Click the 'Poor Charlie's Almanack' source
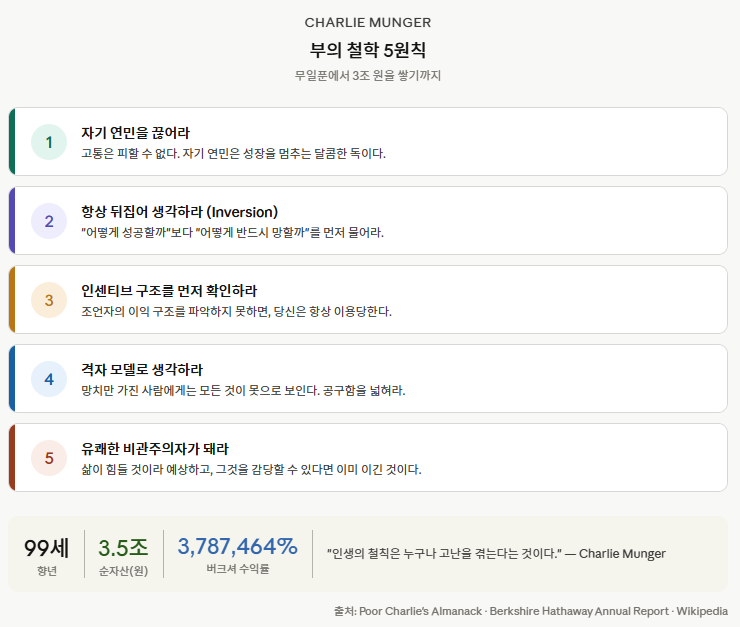The width and height of the screenshot is (740, 627). [420, 611]
